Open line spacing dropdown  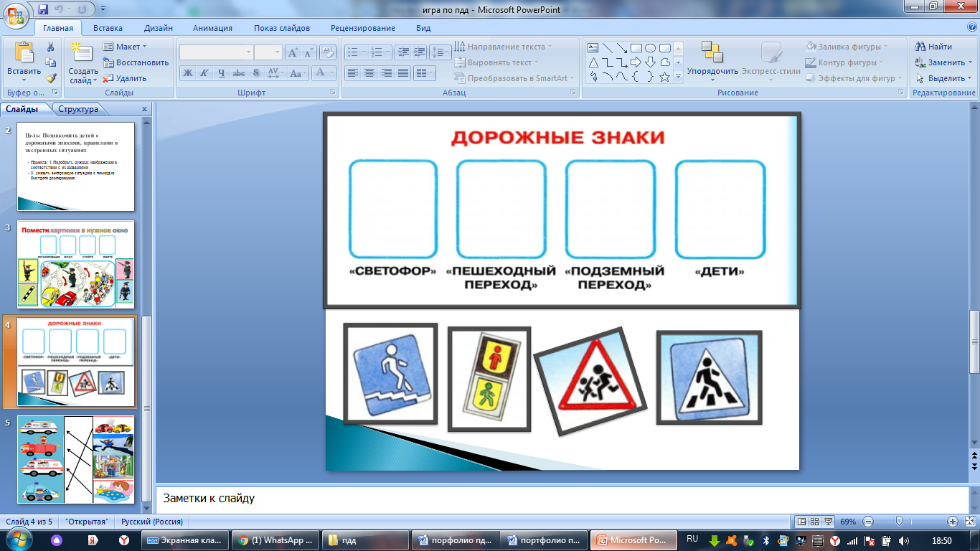[440, 52]
